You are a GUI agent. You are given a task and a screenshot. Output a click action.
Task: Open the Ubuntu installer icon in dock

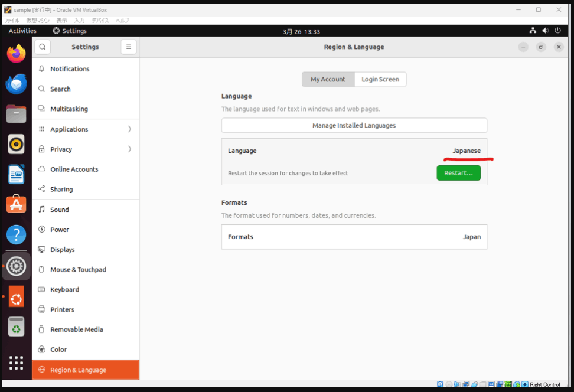(16, 296)
